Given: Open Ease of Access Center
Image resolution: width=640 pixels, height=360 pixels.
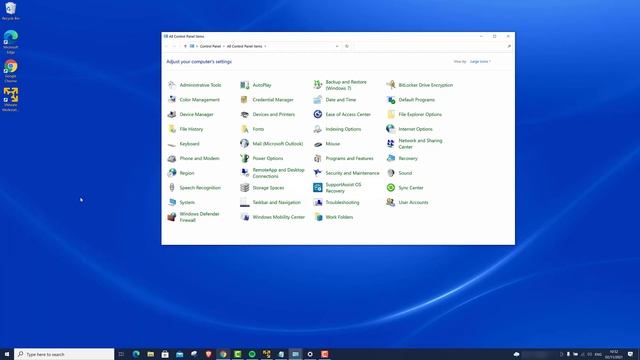Looking at the screenshot, I should point(342,114).
